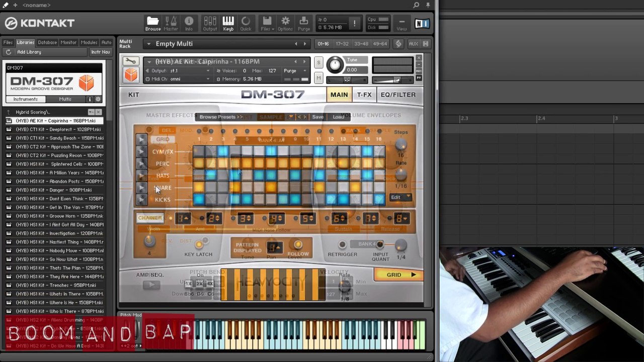This screenshot has height=362, width=644.
Task: Toggle the KEY LATCH light
Action: click(199, 244)
